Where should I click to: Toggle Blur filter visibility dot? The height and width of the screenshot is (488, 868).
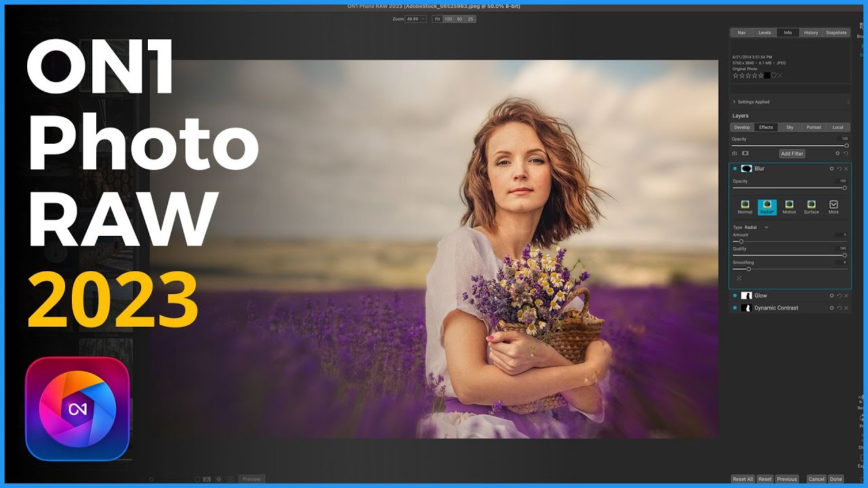(x=735, y=169)
